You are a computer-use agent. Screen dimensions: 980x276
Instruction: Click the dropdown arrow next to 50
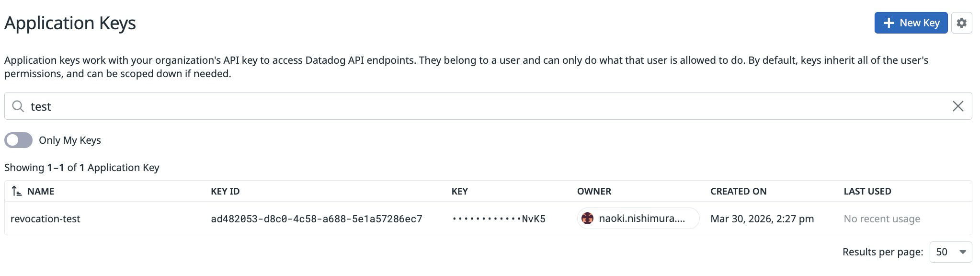[x=963, y=252]
